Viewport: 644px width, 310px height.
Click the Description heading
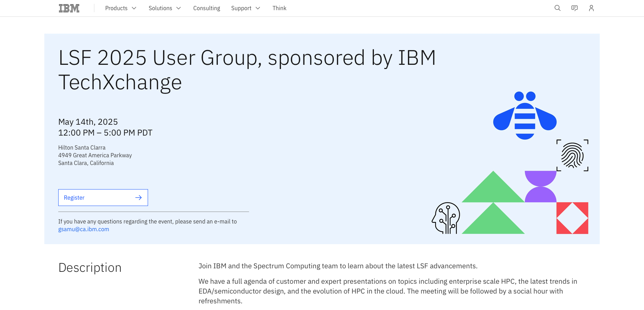point(90,268)
